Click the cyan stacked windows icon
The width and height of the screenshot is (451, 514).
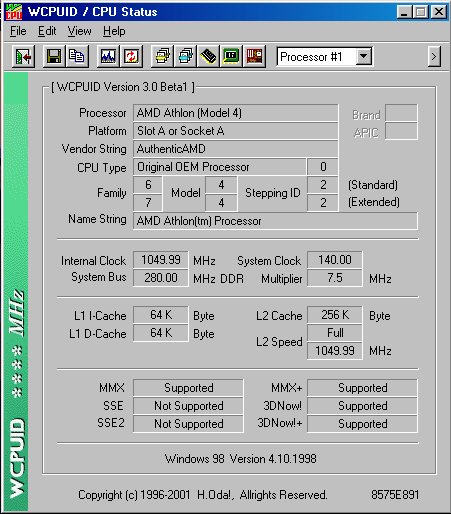[x=185, y=57]
